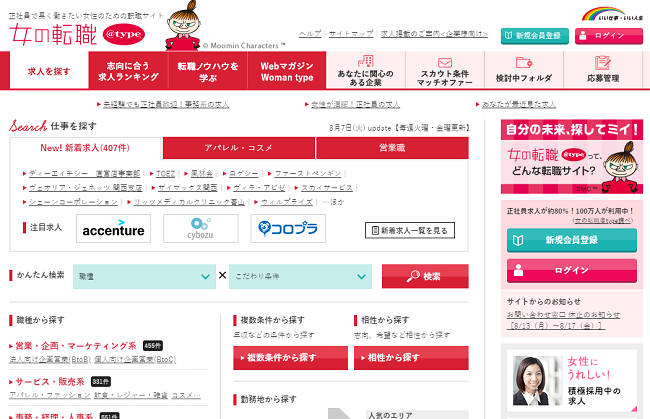Click the cybozu logo banner
Viewport: 650px width, 419px height.
[x=201, y=228]
